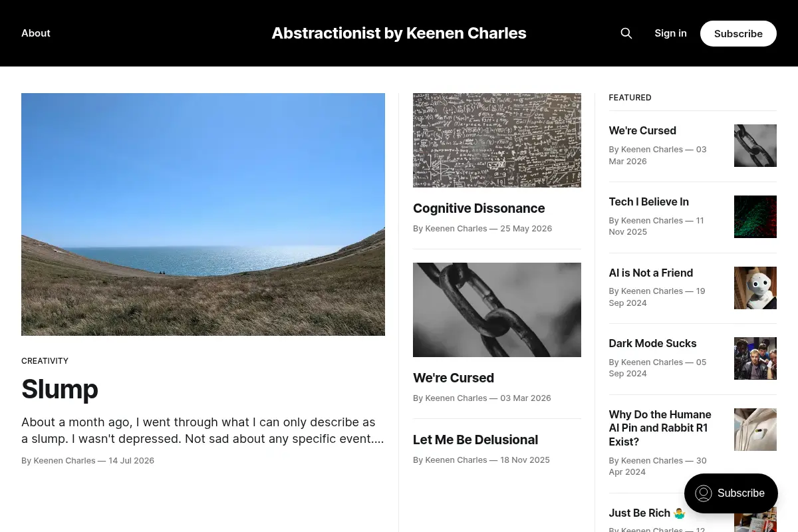This screenshot has height=532, width=798.
Task: Open Tech I Believe In featured post
Action: [x=648, y=201]
